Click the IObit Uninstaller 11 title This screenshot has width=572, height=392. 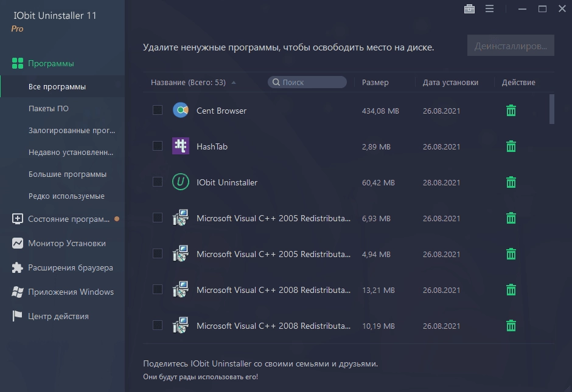tap(55, 15)
